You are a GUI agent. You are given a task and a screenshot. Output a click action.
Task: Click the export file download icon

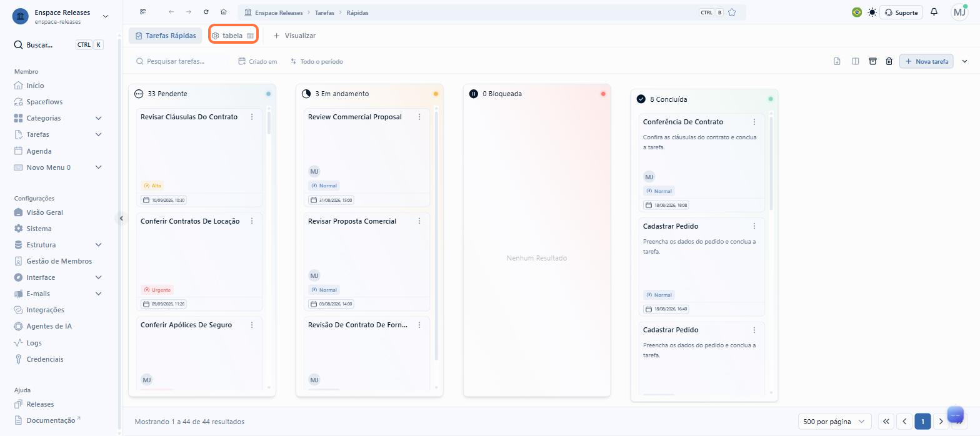coord(837,61)
